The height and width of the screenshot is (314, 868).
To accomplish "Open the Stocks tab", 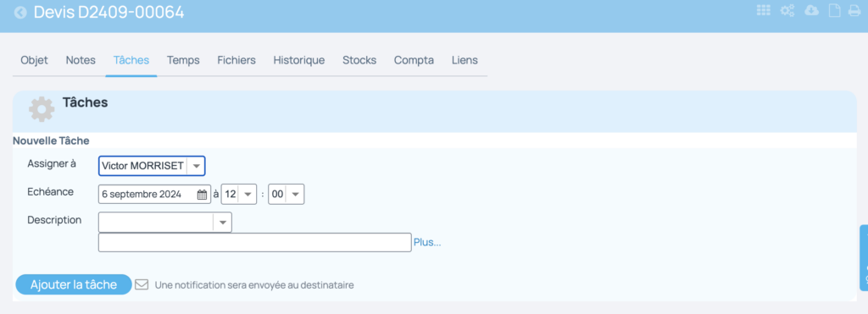I will (359, 60).
